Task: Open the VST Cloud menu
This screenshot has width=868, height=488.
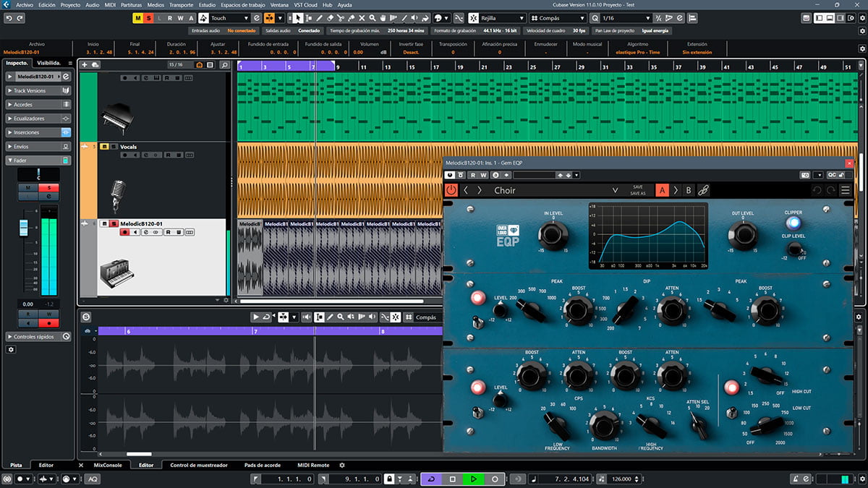Action: pyautogui.click(x=305, y=4)
